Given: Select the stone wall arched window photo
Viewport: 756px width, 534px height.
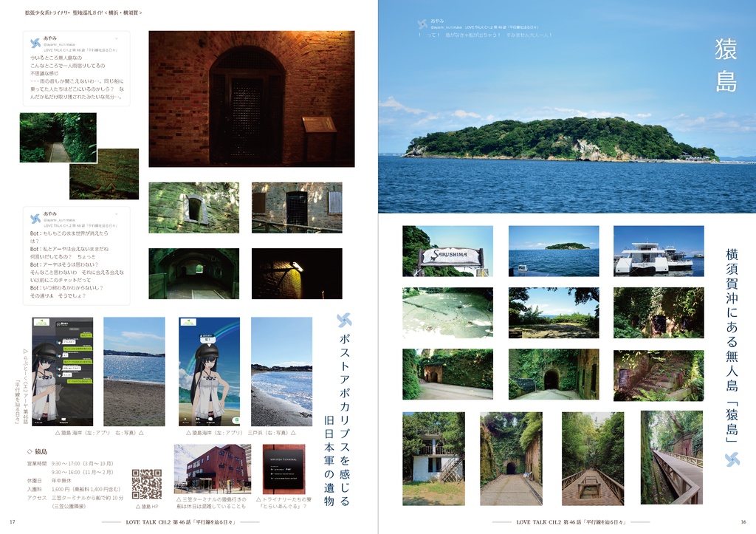Looking at the screenshot, I should [x=194, y=208].
